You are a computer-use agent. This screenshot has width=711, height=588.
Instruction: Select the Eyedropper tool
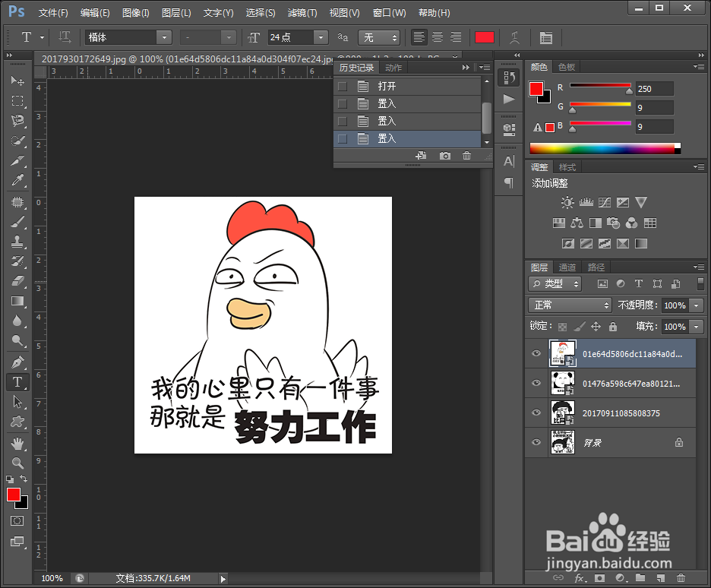tap(17, 181)
